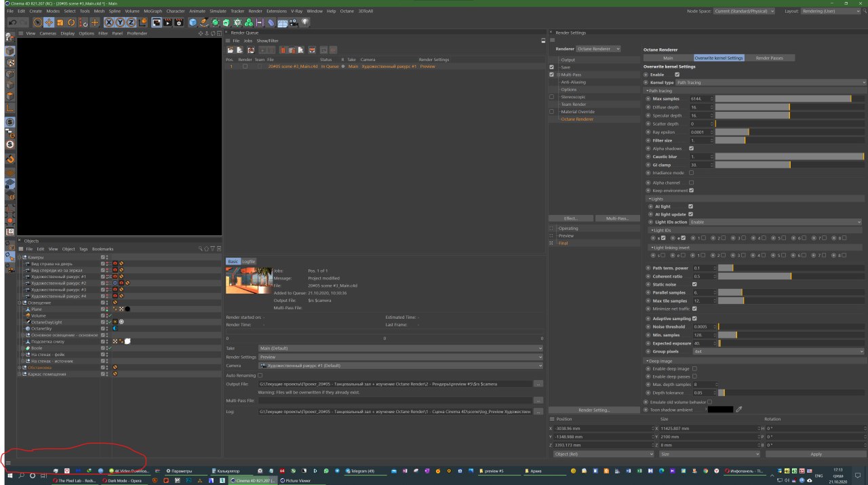Toggle the Adaptive sampling checkbox
The image size is (868, 485).
coord(694,318)
